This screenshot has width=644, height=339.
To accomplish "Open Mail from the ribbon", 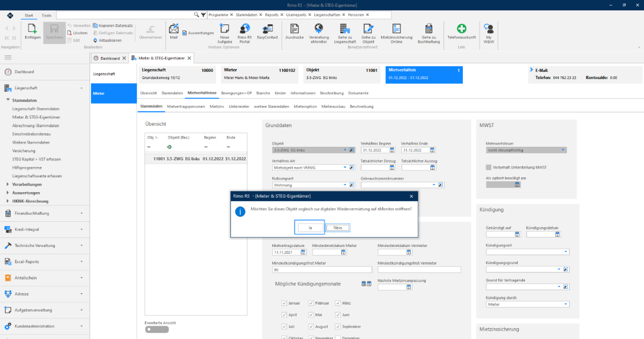I will [x=174, y=32].
